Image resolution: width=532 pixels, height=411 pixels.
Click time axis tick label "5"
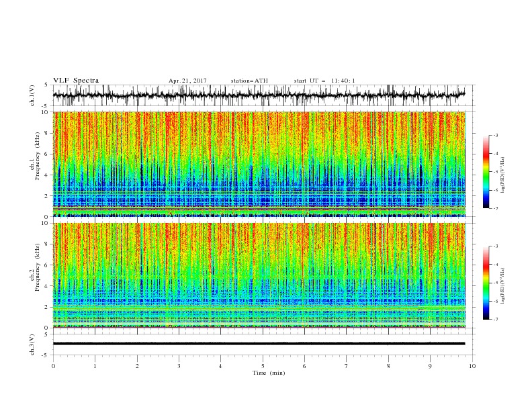pyautogui.click(x=263, y=366)
